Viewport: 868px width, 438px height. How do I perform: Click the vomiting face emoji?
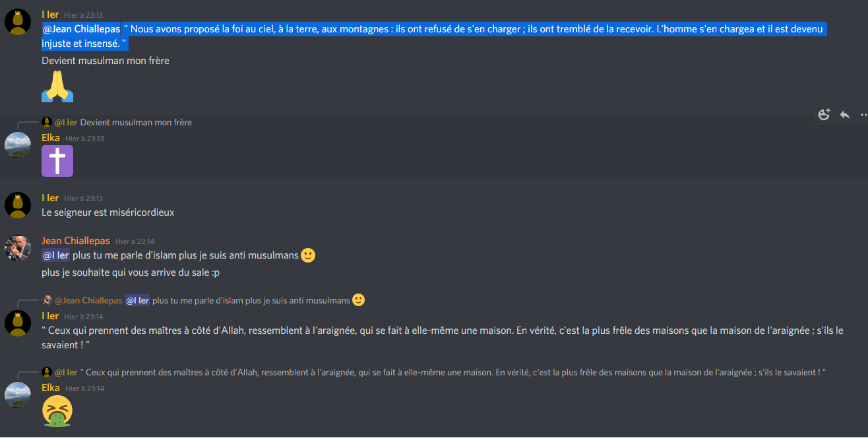coord(57,411)
